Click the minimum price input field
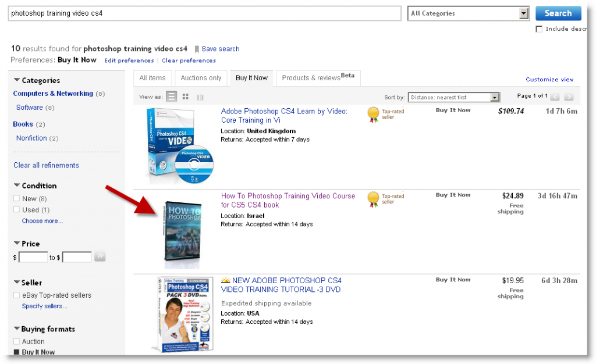Image resolution: width=596 pixels, height=364 pixels. pos(33,258)
